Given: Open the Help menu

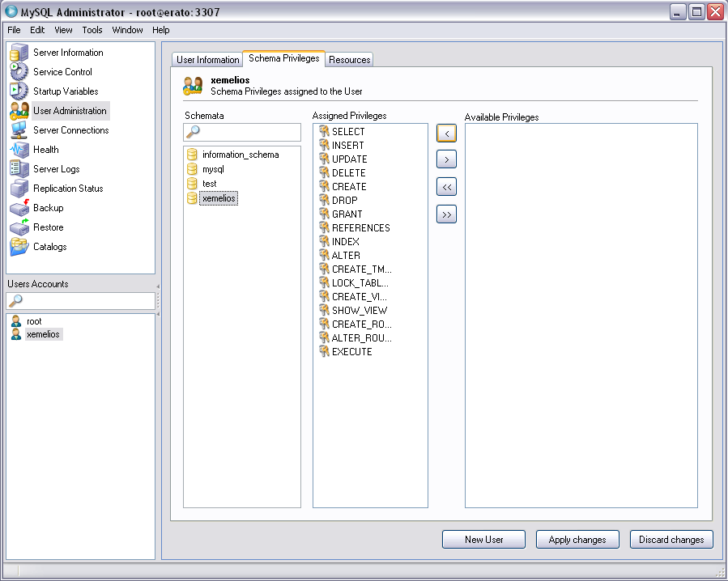Looking at the screenshot, I should coord(160,30).
